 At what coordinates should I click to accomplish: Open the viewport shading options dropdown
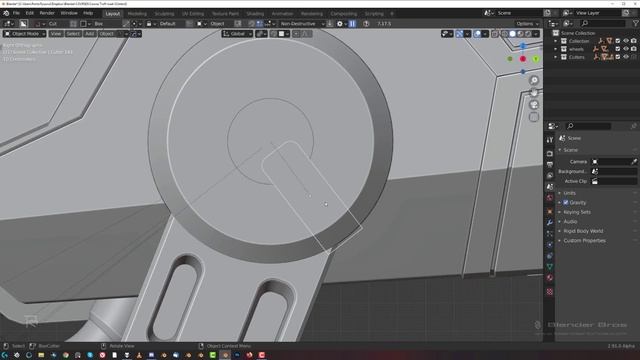coord(536,33)
